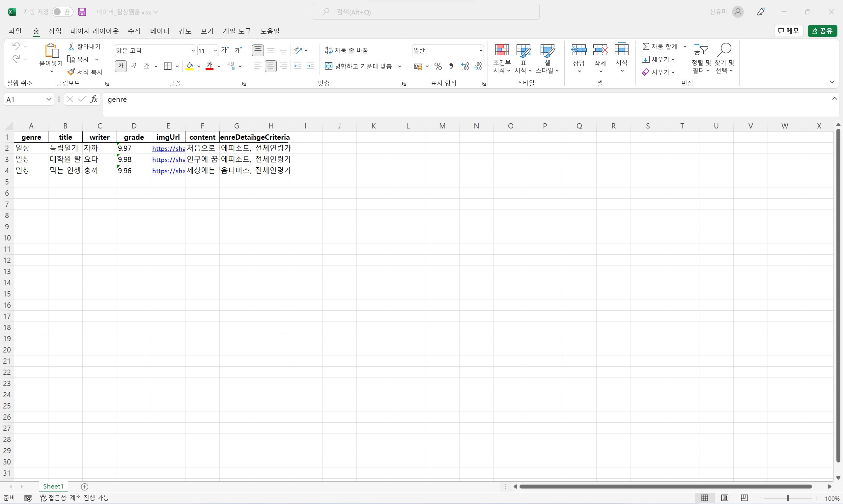Viewport: 843px width, 504px height.
Task: Open Sort and Filter (정렬 및 필터)
Action: pyautogui.click(x=701, y=58)
